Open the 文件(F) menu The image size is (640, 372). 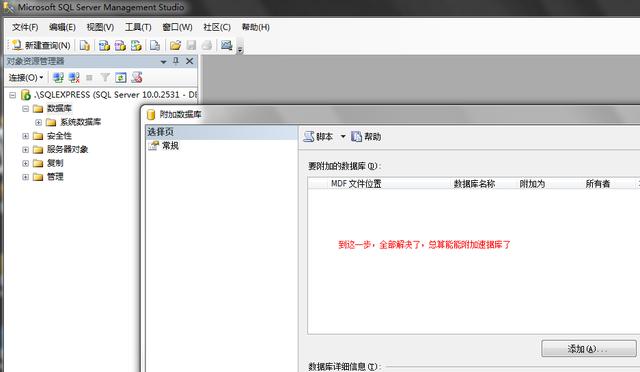coord(25,27)
